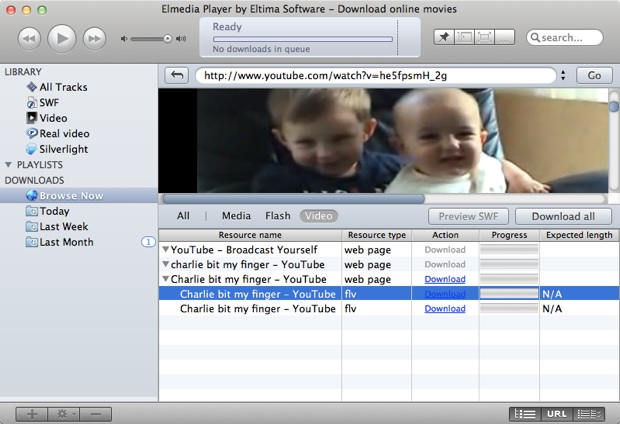620x424 pixels.
Task: Open Today downloads folder
Action: pos(47,211)
